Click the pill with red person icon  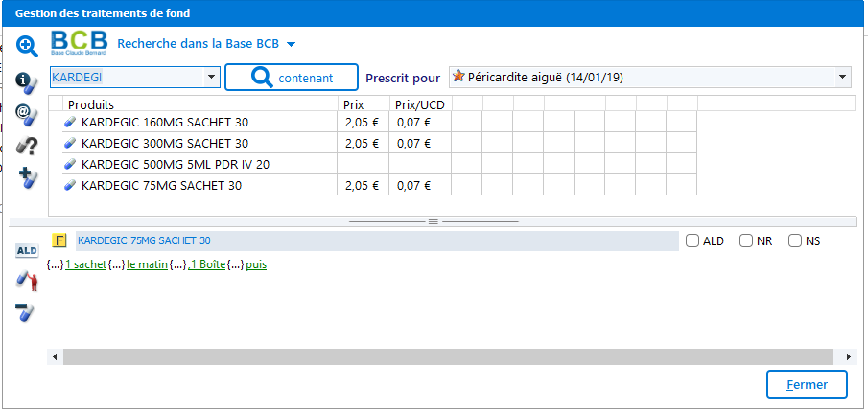(x=27, y=281)
